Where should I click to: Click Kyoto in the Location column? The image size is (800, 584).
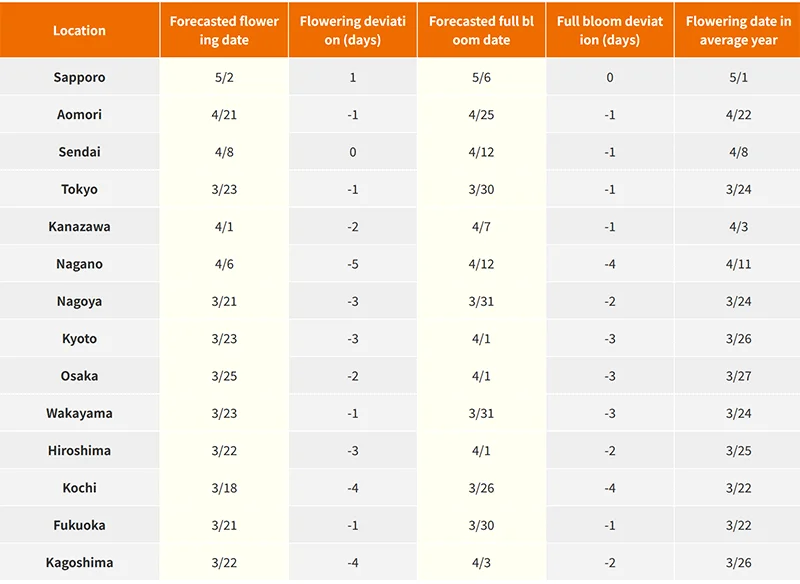pyautogui.click(x=79, y=339)
